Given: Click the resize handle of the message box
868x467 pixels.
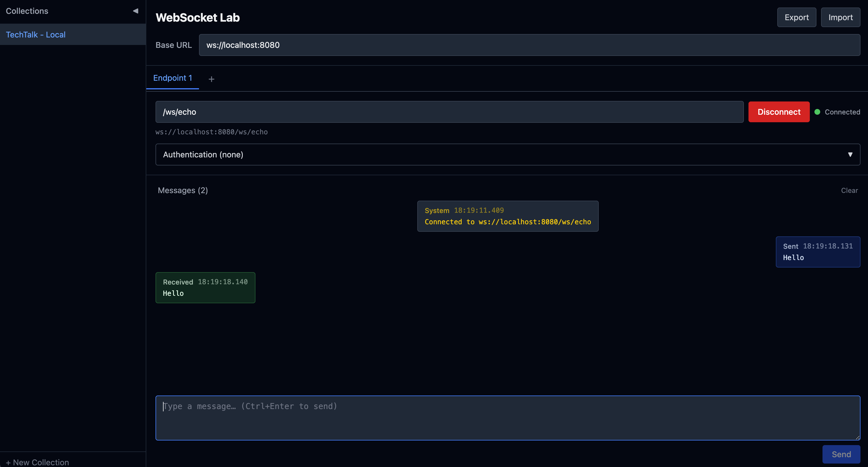Looking at the screenshot, I should (857, 437).
